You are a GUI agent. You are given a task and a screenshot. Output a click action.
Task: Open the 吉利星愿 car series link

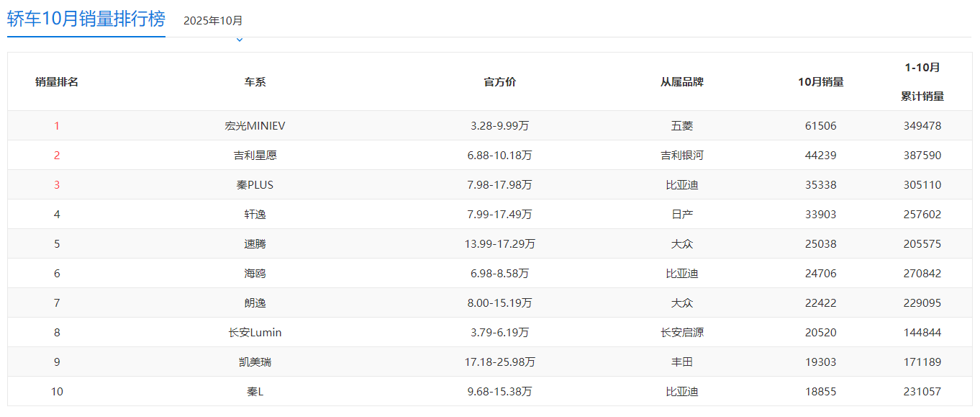(255, 156)
